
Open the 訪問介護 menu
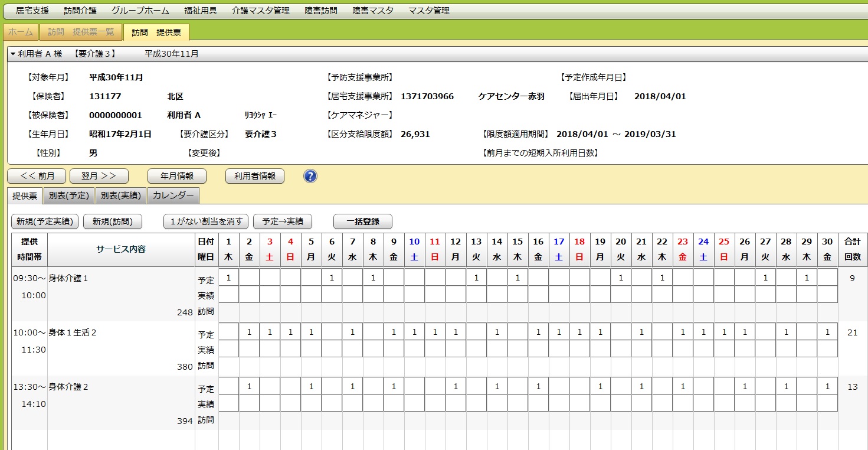point(80,11)
